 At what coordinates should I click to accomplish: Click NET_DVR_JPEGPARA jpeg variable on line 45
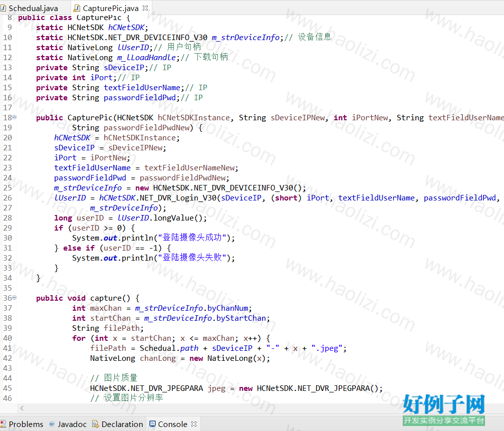(x=217, y=388)
